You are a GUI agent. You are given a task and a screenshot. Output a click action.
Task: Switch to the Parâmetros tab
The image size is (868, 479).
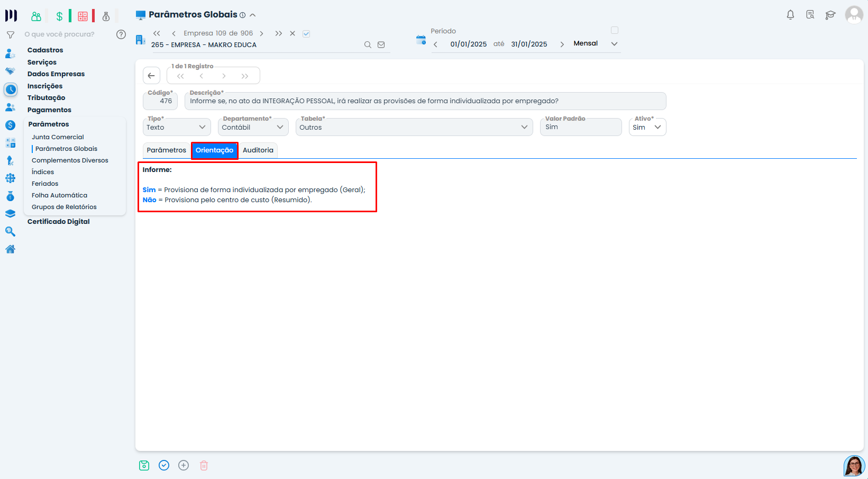[x=166, y=150]
